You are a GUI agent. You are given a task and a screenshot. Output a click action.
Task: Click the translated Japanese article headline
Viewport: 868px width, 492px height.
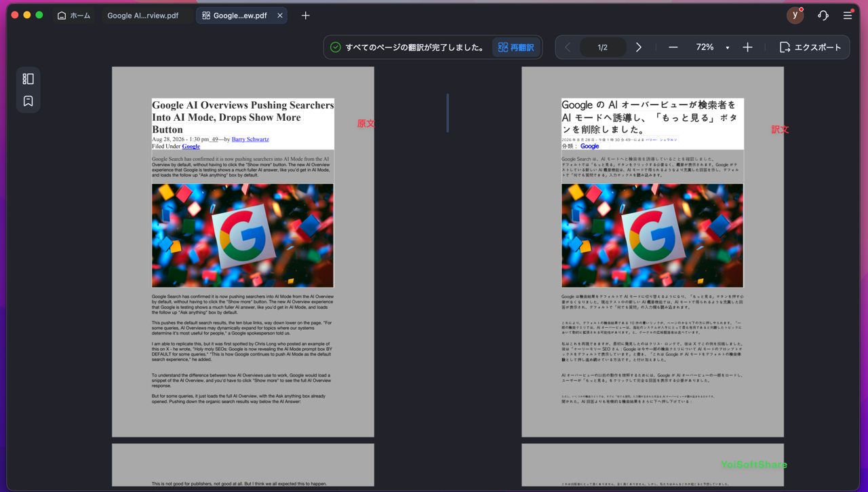649,117
